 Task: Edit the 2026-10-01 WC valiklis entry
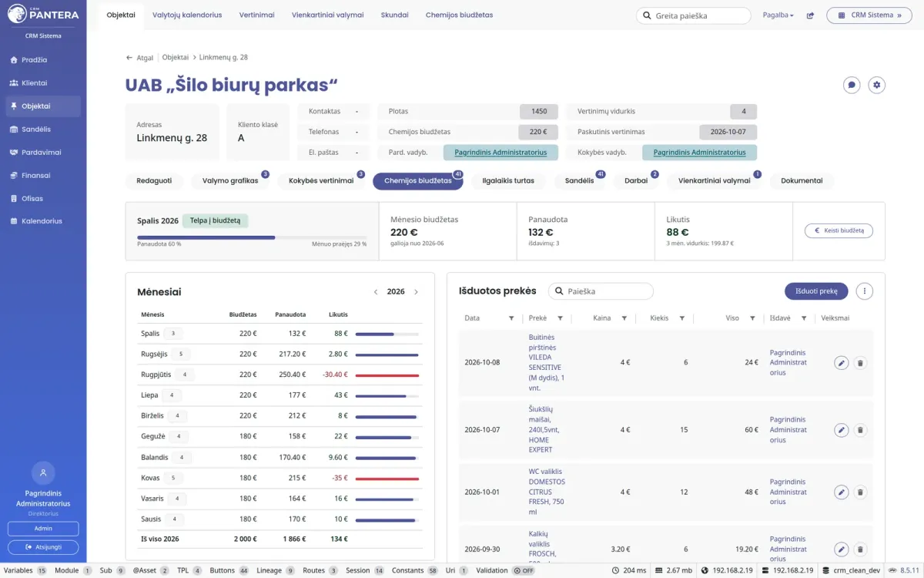coord(842,492)
